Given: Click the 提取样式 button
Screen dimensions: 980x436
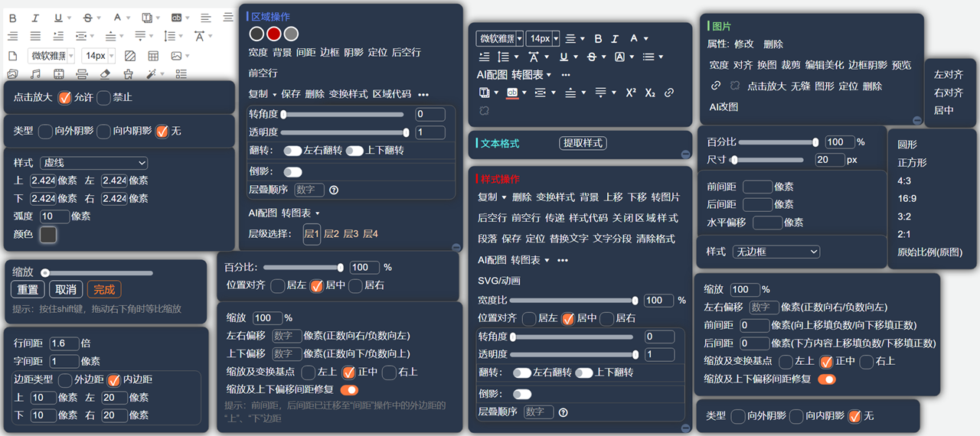Looking at the screenshot, I should (x=582, y=143).
